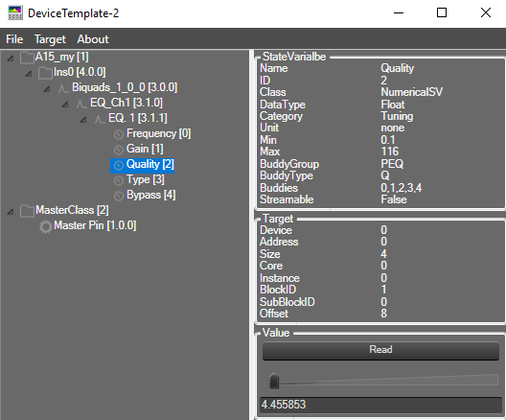506x420 pixels.
Task: Select the EQ. 1 [3.1.1] label
Action: 138,118
